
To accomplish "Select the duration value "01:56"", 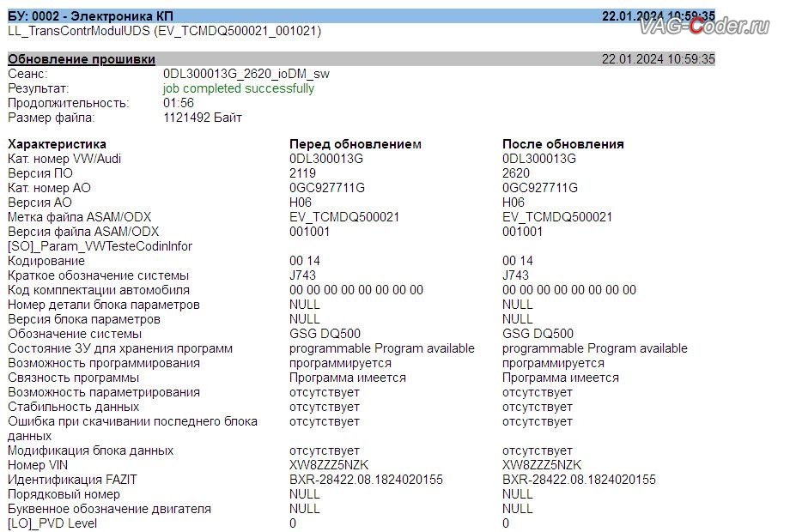I will (179, 103).
